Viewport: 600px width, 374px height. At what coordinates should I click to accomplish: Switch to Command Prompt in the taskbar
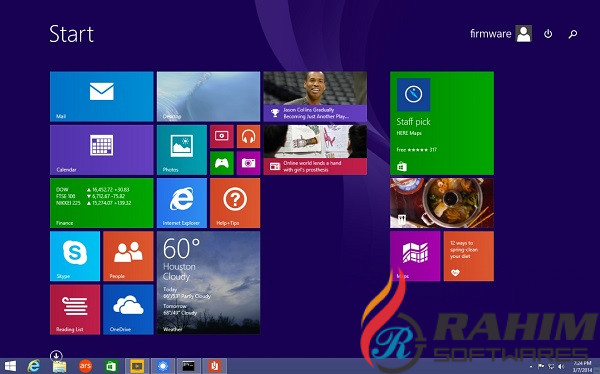pyautogui.click(x=188, y=366)
